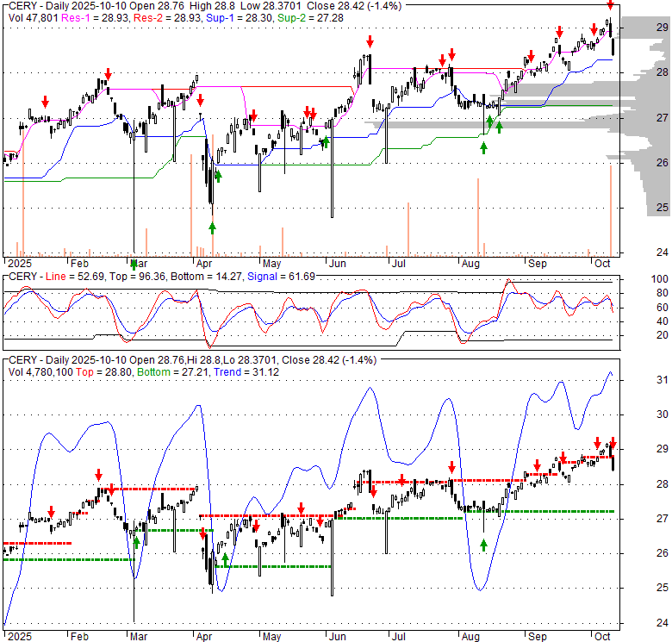Click the 31 price label on bottom chart axis
Screen dimensions: 672x642
[x=661, y=380]
